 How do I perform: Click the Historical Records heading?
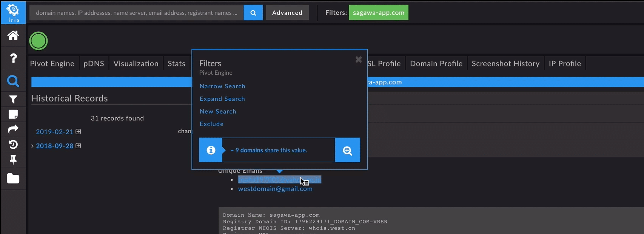70,98
